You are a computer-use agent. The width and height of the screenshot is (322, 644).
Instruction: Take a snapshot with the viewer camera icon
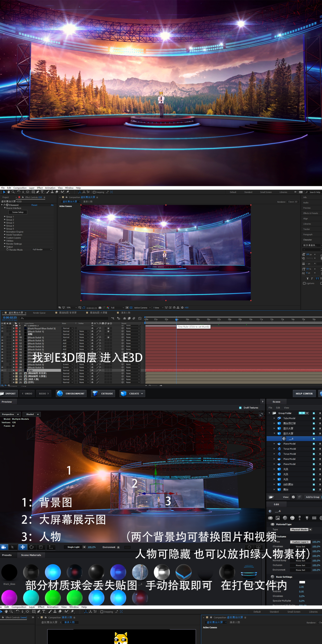[100, 308]
